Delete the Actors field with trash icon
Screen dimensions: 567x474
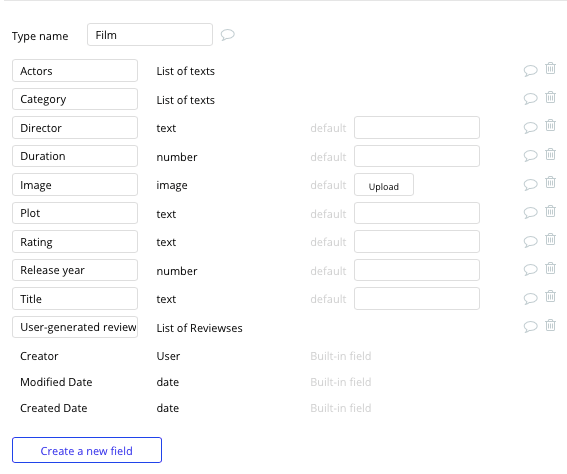tap(550, 68)
